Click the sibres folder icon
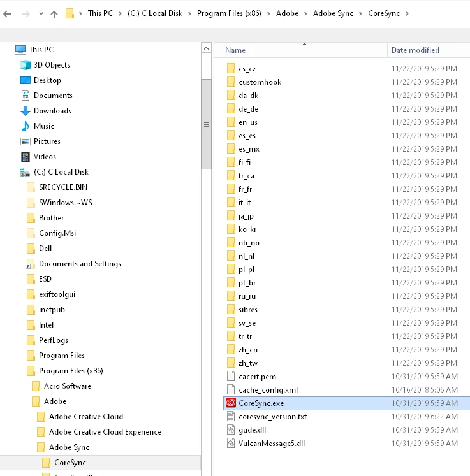Image resolution: width=470 pixels, height=476 pixels. 231,309
